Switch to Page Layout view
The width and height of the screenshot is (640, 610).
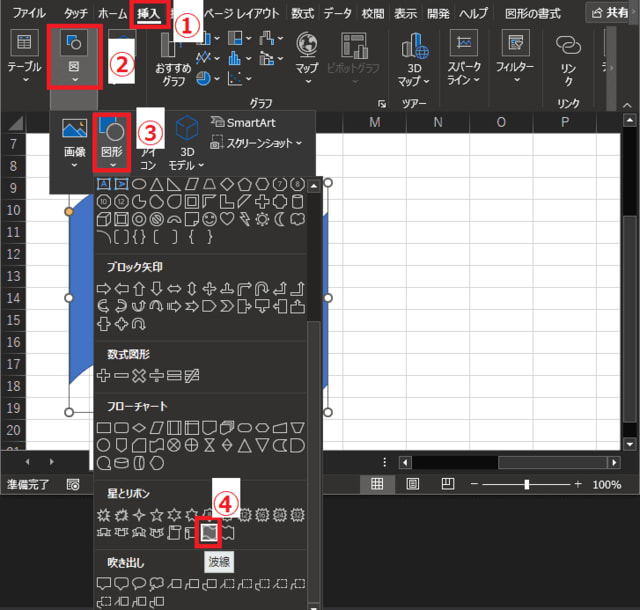point(412,484)
